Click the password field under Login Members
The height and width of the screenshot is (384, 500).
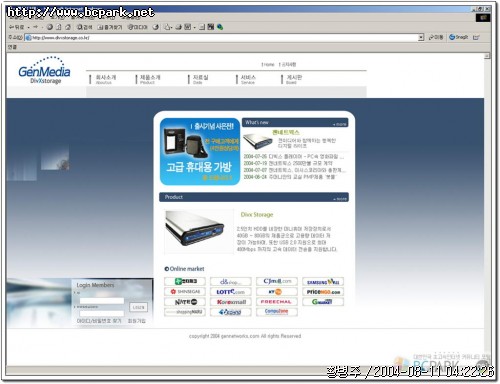tap(102, 313)
